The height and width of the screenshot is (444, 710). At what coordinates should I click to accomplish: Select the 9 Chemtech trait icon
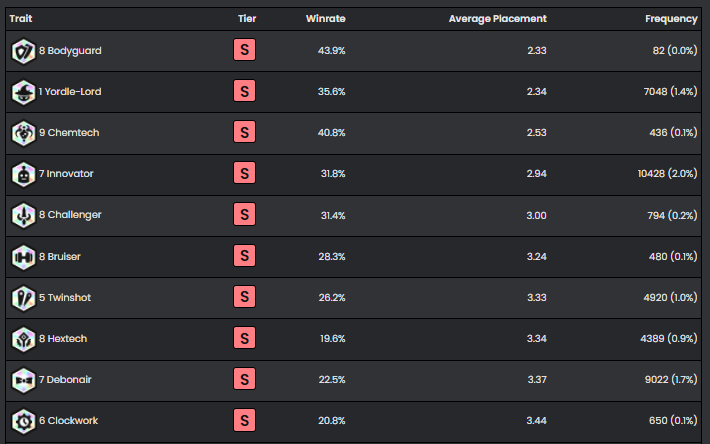coord(23,133)
